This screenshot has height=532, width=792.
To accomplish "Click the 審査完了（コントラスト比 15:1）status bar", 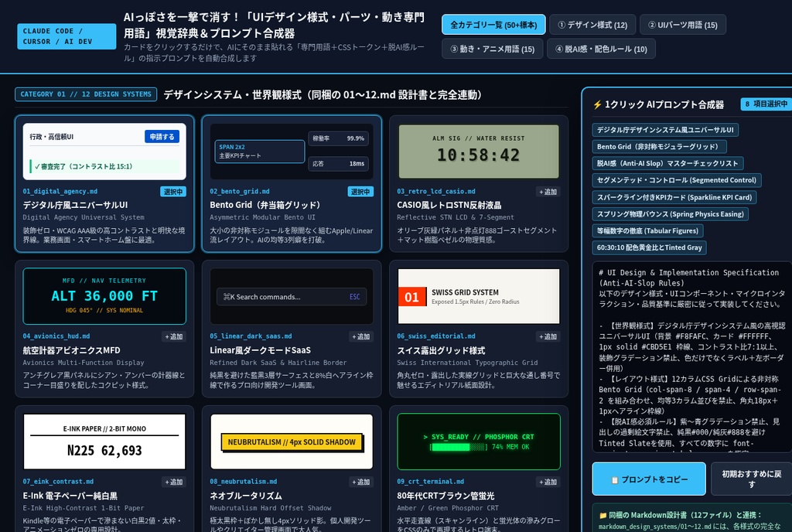I will tap(104, 166).
